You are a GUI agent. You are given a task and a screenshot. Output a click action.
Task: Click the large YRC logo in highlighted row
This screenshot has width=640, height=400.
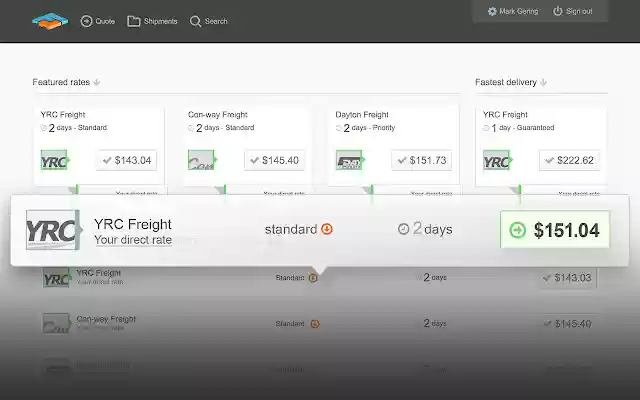click(54, 230)
